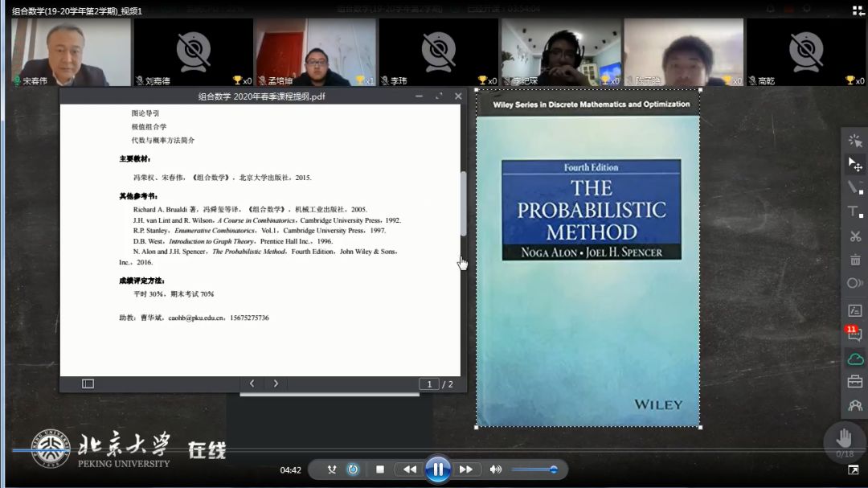This screenshot has height=488, width=868.
Task: Click the email caohb@pku.edu.cn in PDF
Action: tap(196, 318)
